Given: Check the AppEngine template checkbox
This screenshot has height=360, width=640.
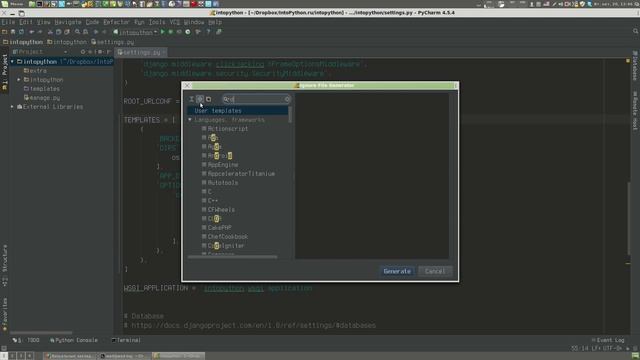Looking at the screenshot, I should point(204,164).
